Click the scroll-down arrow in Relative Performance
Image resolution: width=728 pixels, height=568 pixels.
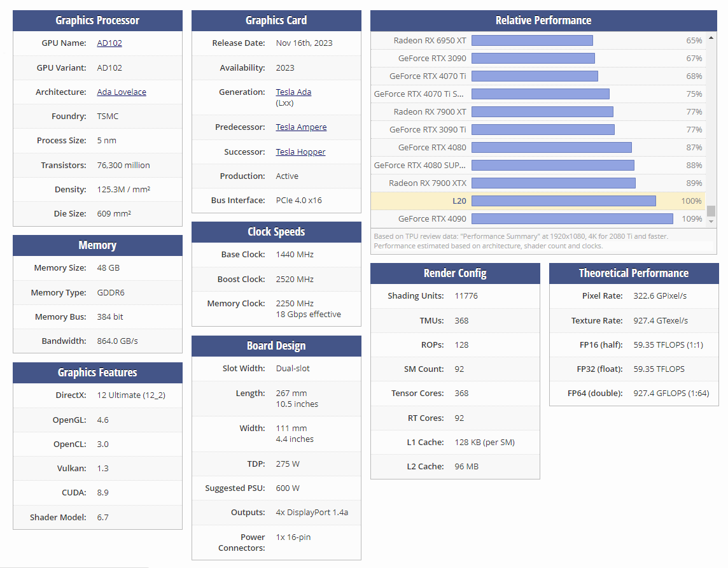click(x=711, y=222)
